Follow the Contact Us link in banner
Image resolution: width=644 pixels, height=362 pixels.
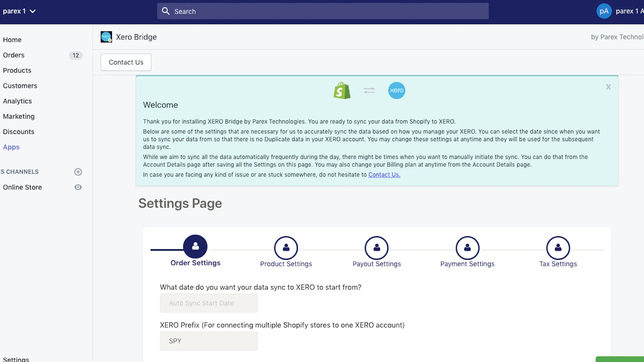click(384, 175)
